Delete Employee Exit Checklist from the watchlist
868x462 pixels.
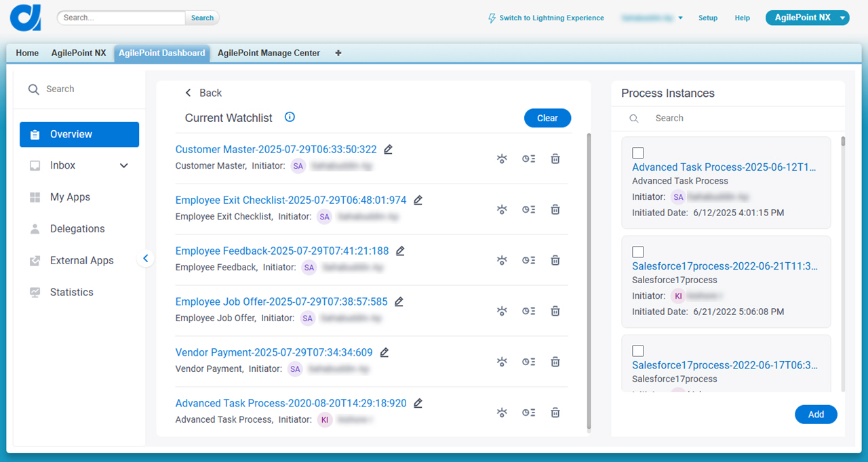(555, 209)
